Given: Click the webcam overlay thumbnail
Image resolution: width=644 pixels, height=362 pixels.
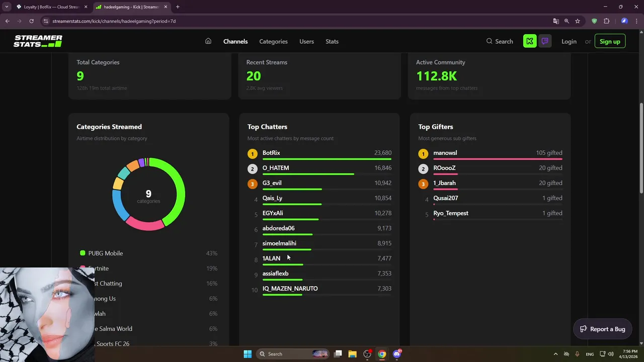Looking at the screenshot, I should (x=47, y=314).
